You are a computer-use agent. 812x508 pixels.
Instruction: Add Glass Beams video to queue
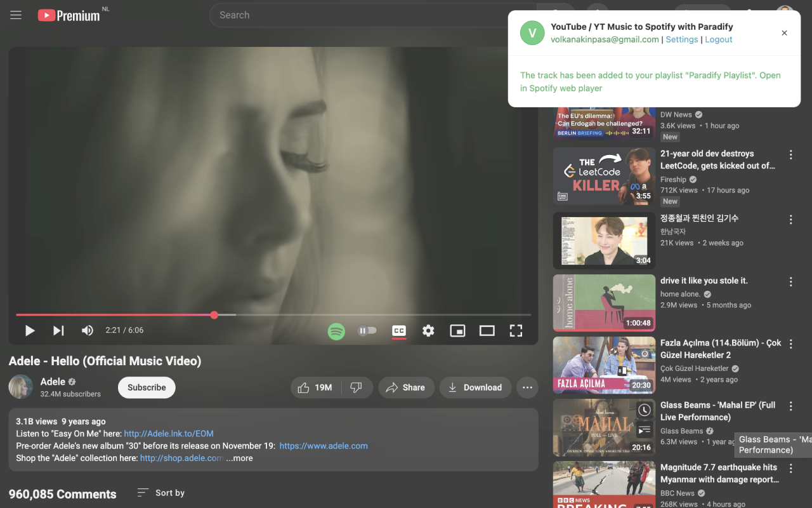(644, 431)
